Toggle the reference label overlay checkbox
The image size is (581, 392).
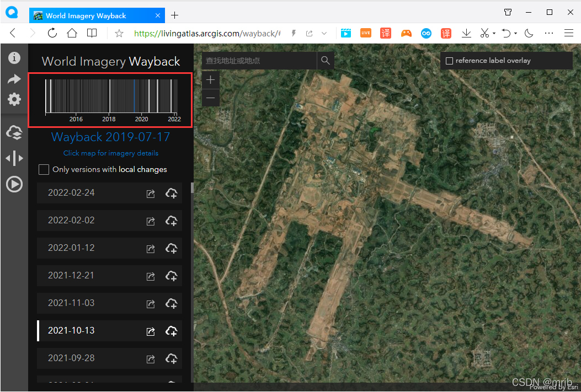tap(449, 61)
